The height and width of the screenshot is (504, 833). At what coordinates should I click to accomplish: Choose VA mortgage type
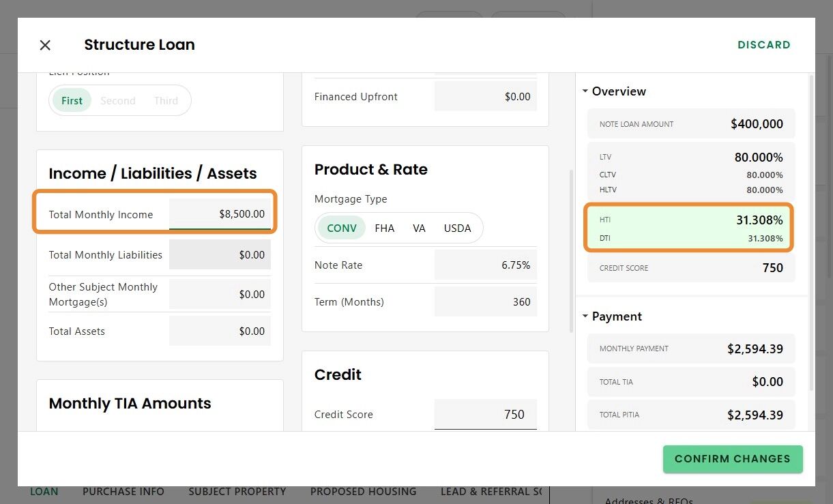click(419, 228)
